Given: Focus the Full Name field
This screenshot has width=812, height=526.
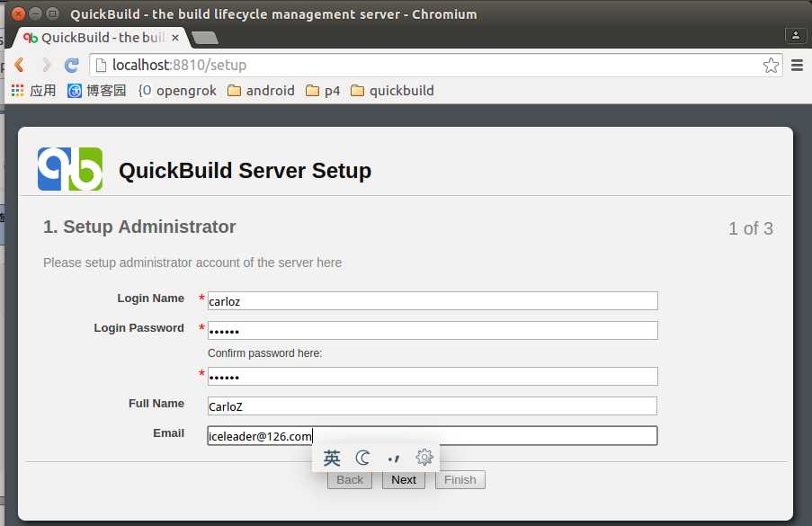Looking at the screenshot, I should coord(433,406).
